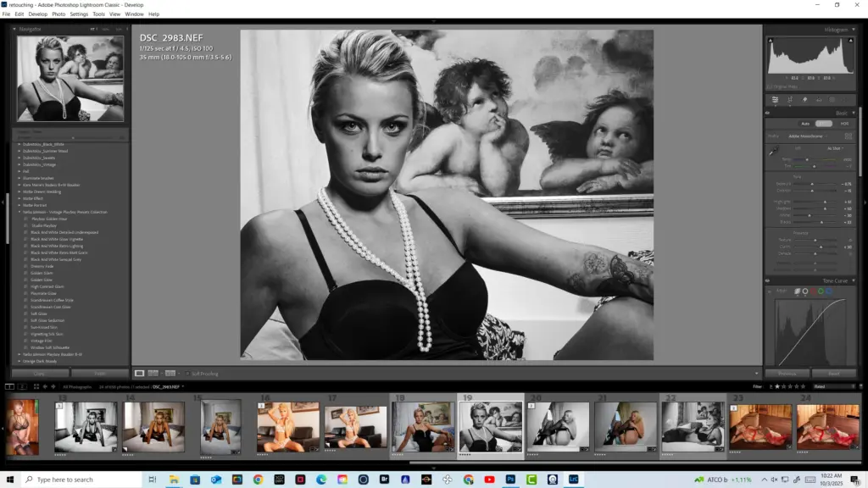The height and width of the screenshot is (488, 868).
Task: Enable the HDR treatment toggle
Action: click(x=845, y=124)
